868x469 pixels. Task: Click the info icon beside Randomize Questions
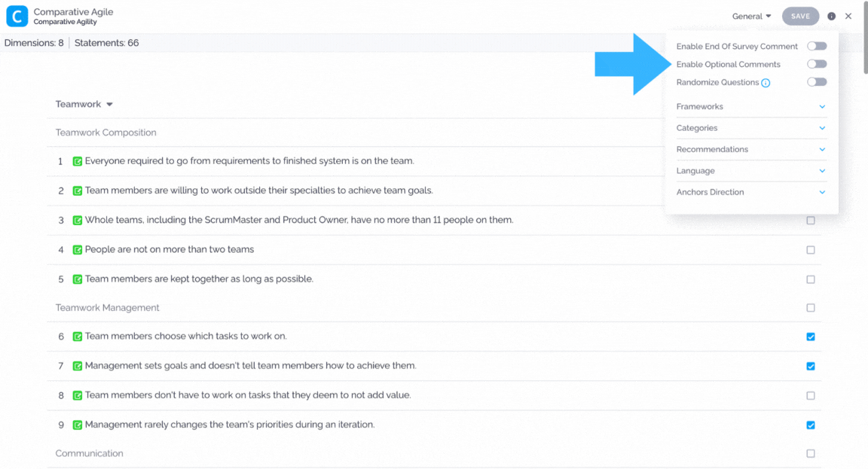tap(766, 83)
